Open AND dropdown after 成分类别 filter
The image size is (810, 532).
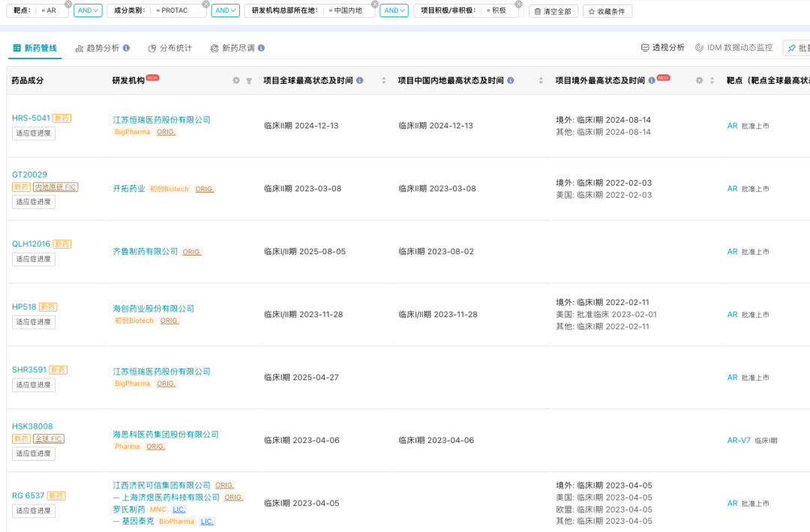click(x=225, y=10)
